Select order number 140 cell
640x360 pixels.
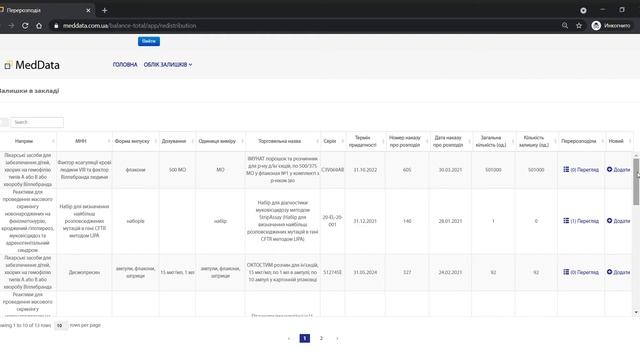point(407,221)
